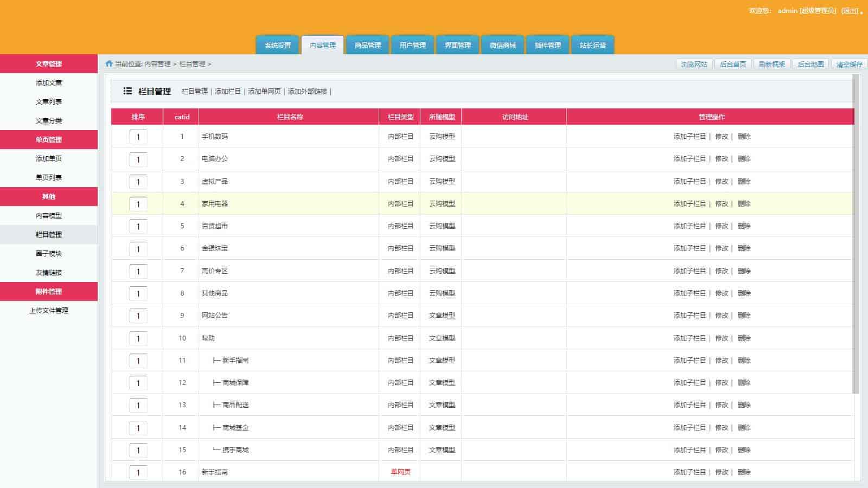
Task: Switch to the 商品管理 tab
Action: (x=367, y=46)
